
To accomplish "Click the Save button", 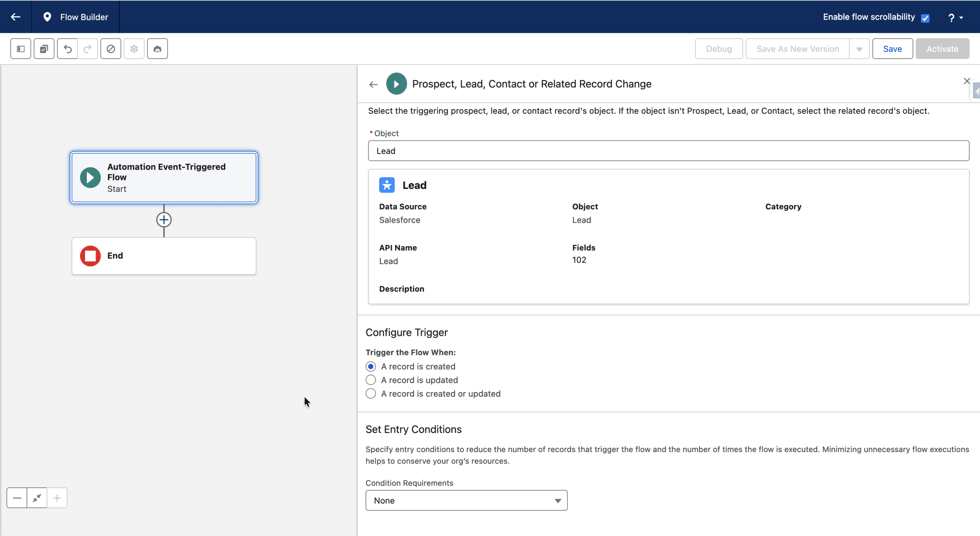I will coord(892,49).
